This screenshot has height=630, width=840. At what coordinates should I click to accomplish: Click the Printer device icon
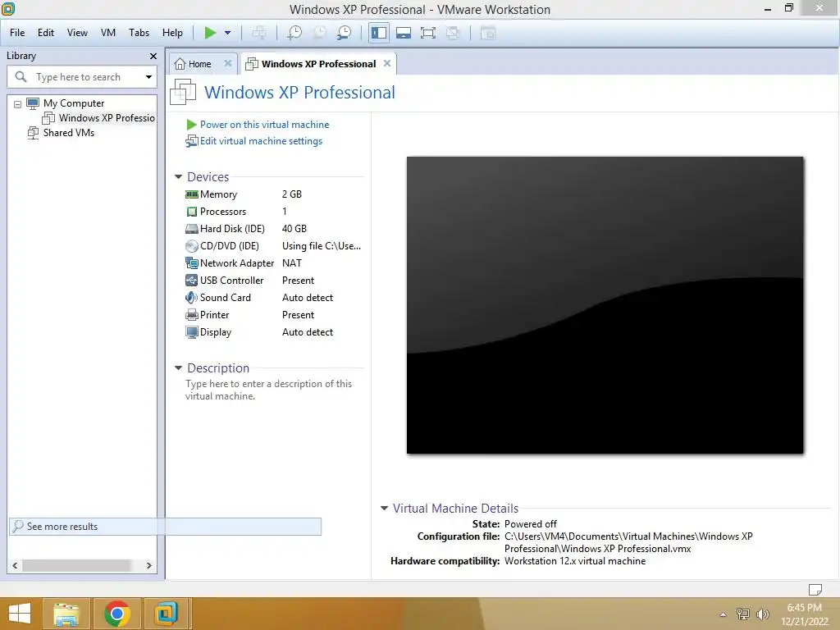192,315
